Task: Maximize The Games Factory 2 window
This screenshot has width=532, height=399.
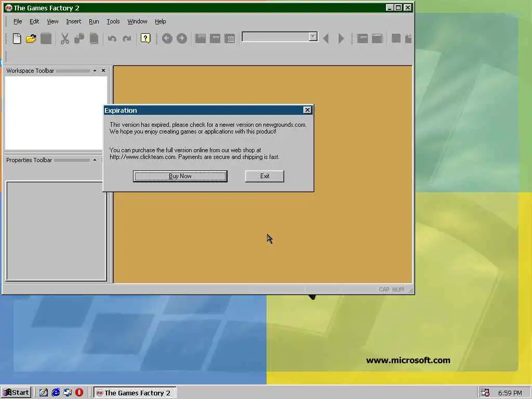Action: tap(398, 7)
